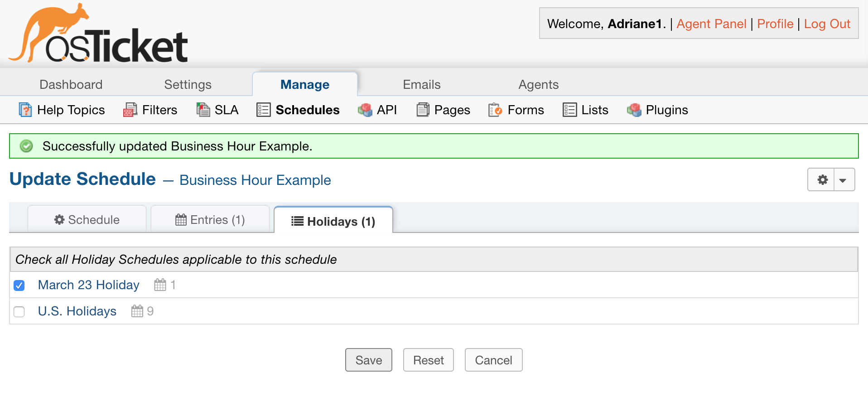Open SLA menu item

coord(217,110)
